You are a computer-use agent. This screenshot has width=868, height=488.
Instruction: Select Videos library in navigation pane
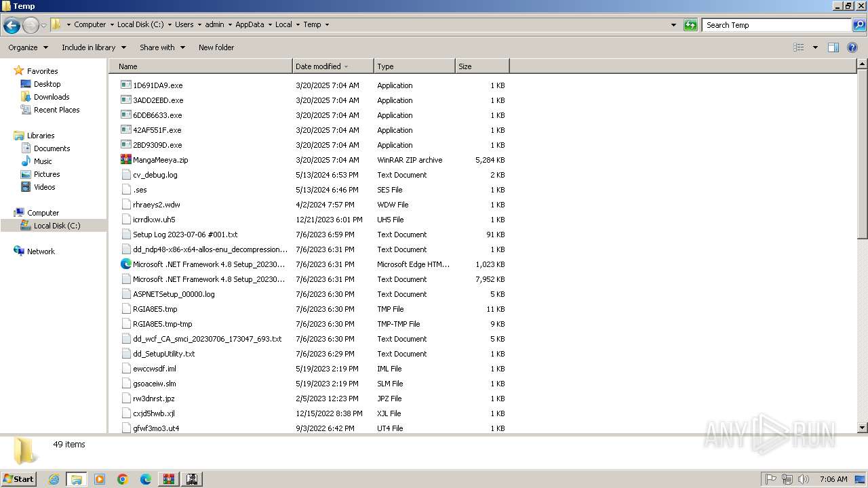38,187
